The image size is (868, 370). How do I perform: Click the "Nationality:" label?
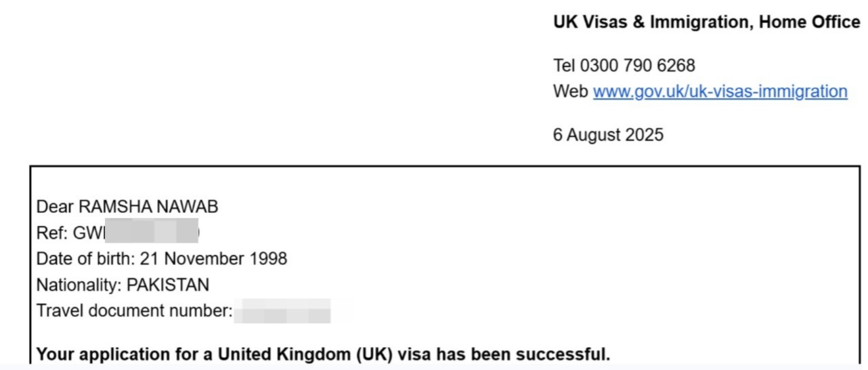click(79, 285)
